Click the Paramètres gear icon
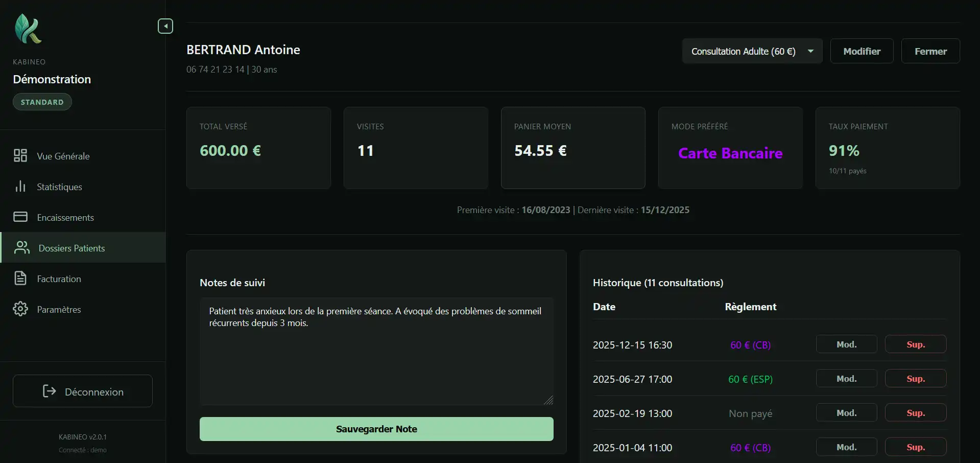This screenshot has width=980, height=463. 20,309
